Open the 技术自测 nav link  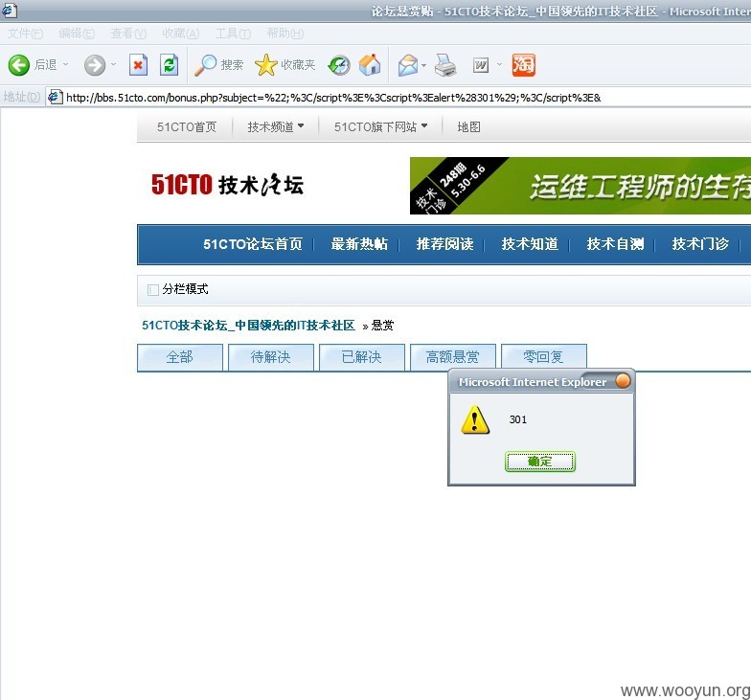coord(615,244)
